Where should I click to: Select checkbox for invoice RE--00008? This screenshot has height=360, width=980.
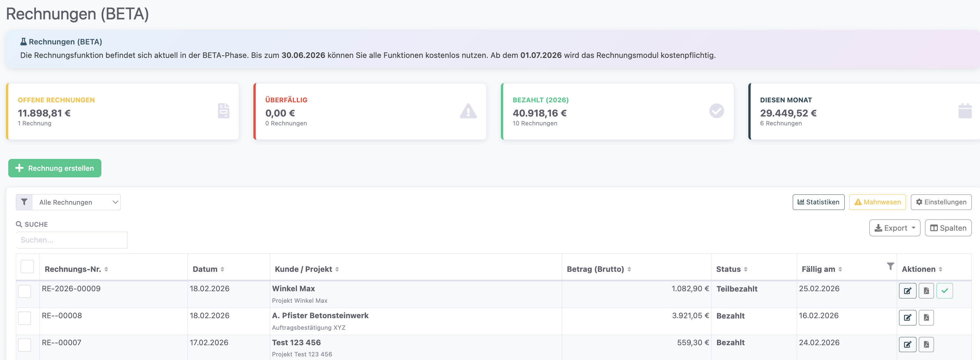(x=25, y=318)
